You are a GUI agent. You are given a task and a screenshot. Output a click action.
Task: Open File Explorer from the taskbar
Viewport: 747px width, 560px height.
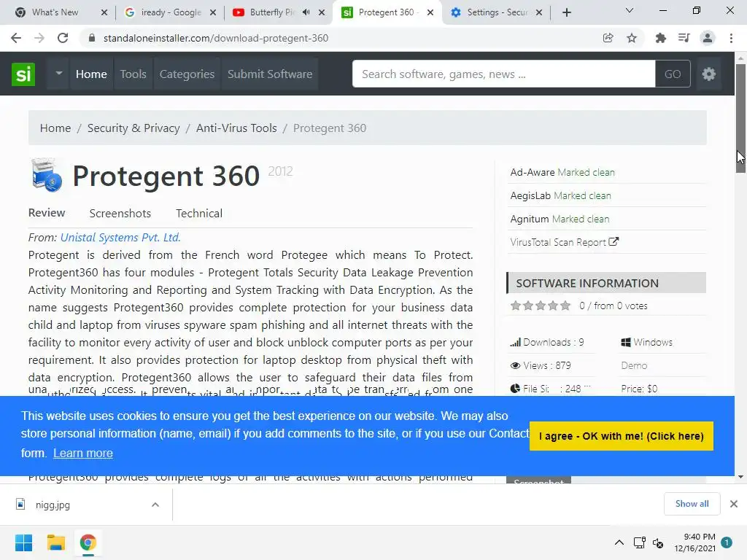click(55, 542)
